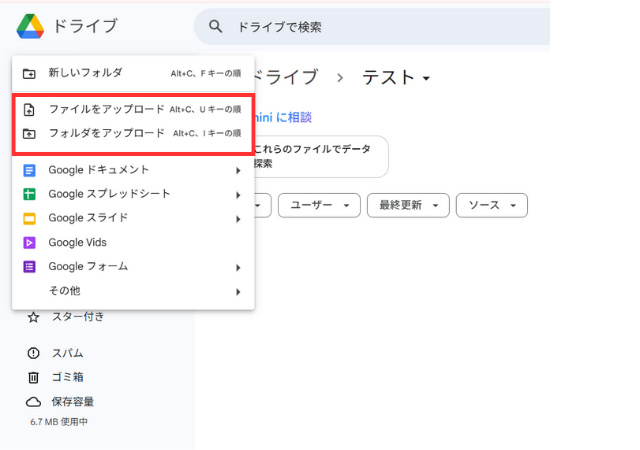Expand the その他 submenu arrow
This screenshot has width=640, height=450.
[238, 291]
